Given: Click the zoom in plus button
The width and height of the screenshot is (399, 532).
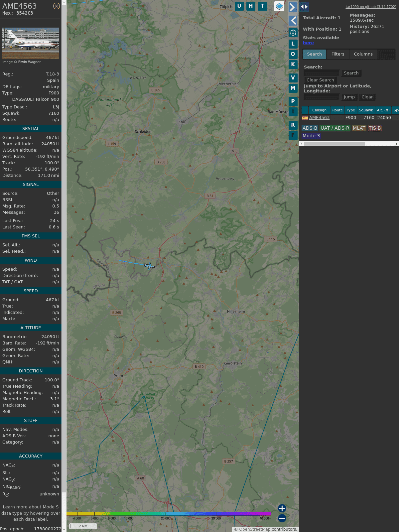Looking at the screenshot, I should tap(282, 508).
